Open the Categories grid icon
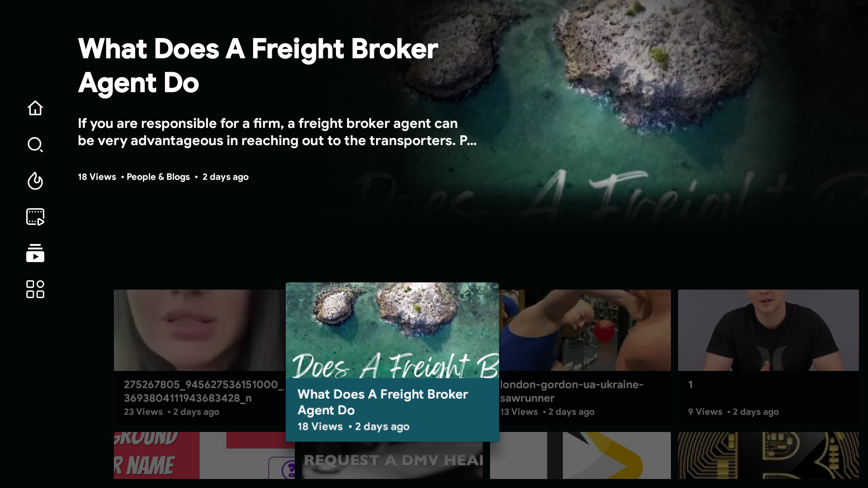Viewport: 868px width, 488px height. pyautogui.click(x=35, y=289)
